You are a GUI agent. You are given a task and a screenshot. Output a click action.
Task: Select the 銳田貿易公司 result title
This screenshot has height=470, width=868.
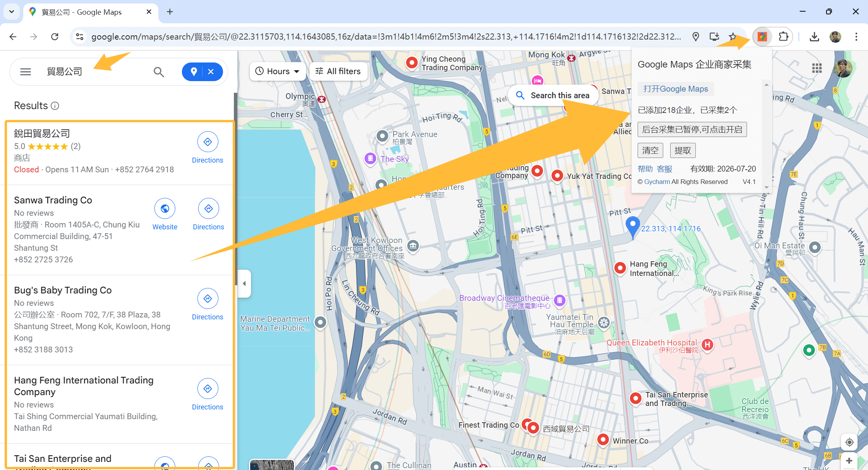42,134
